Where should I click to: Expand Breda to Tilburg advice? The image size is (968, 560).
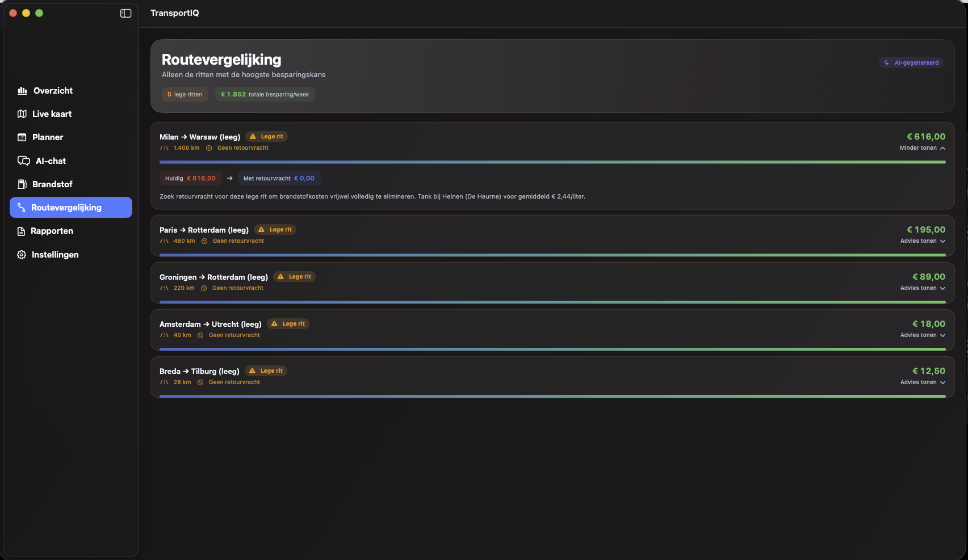(x=922, y=382)
